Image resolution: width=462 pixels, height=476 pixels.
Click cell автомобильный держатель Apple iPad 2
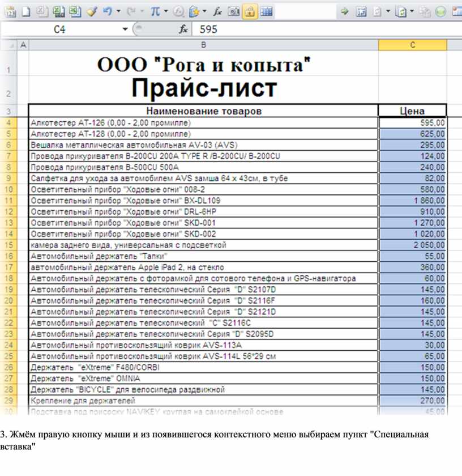pyautogui.click(x=204, y=267)
